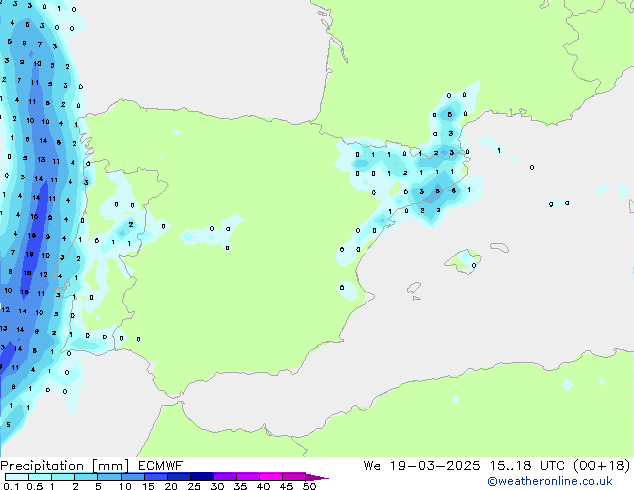Select the 15–20 mm blue legend swatch

point(155,477)
